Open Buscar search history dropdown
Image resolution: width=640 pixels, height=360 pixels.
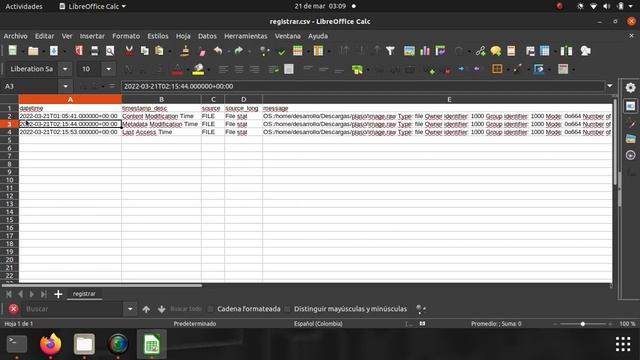pos(130,309)
